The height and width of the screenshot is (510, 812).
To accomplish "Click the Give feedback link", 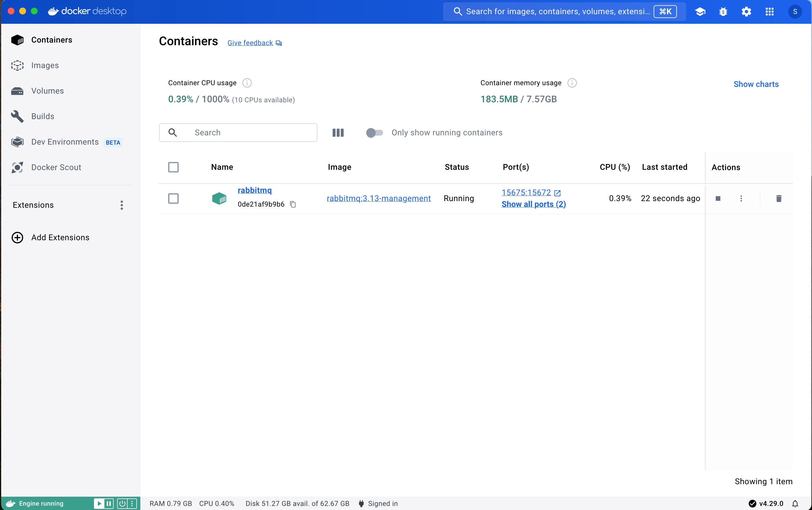I will click(x=254, y=43).
